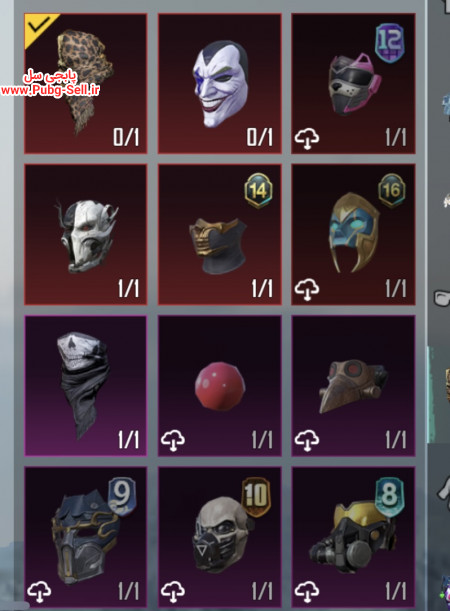Screen dimensions: 450x611
Task: Pick the plague doctor beak mask
Action: (x=353, y=385)
